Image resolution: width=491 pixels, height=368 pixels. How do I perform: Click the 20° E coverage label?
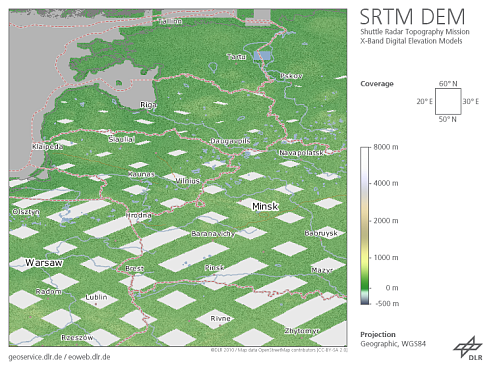(x=424, y=101)
